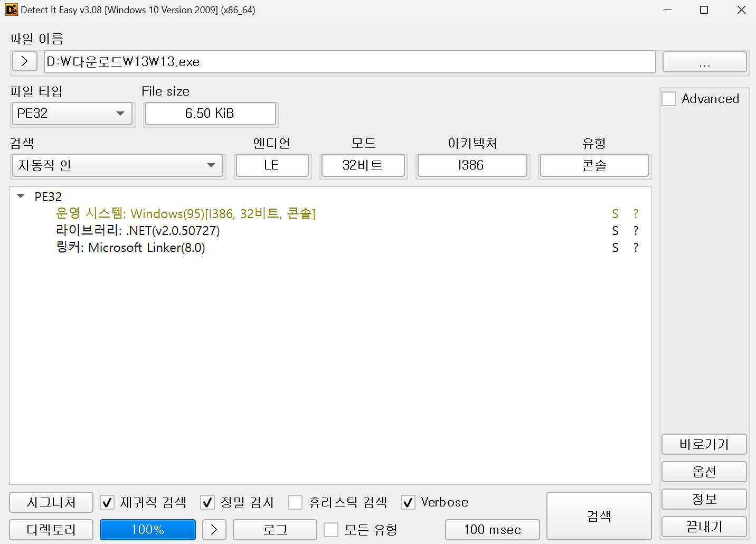Click the S link on the Windows(95) row
756x544 pixels.
[x=615, y=214]
